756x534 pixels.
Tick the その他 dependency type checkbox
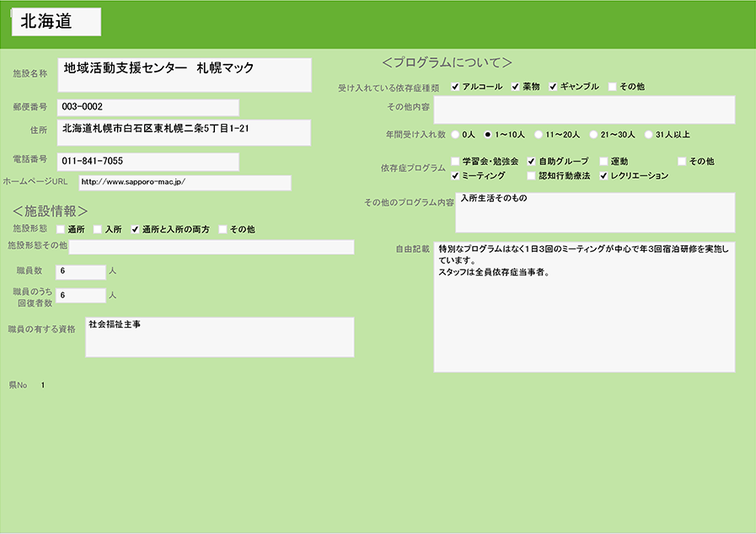point(613,87)
